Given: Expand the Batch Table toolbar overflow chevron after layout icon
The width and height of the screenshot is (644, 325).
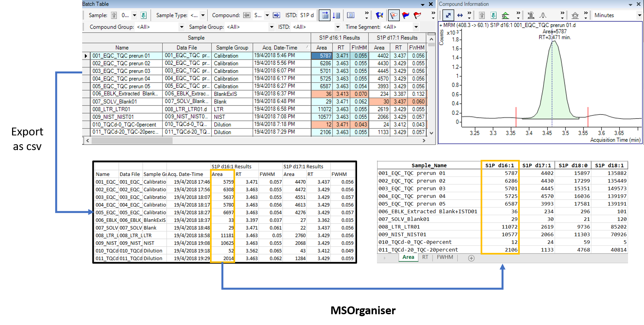Looking at the screenshot, I should pyautogui.click(x=367, y=15).
